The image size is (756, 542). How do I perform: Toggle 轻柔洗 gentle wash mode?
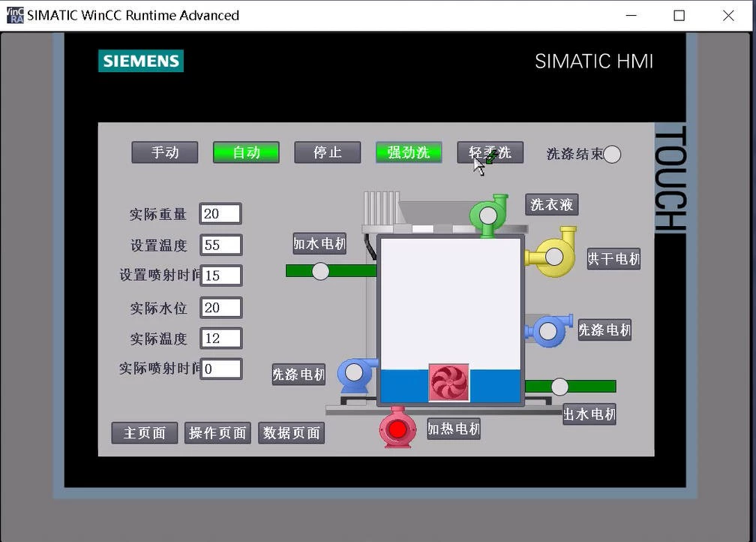[x=490, y=152]
